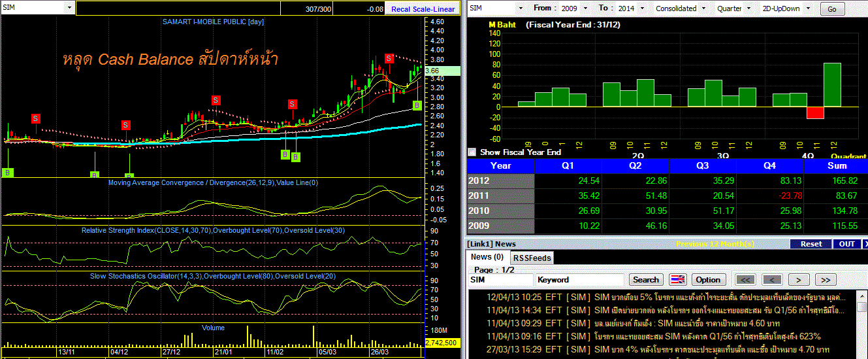Open news item dated 12/04/13 10:25
The image size is (868, 359).
666,297
